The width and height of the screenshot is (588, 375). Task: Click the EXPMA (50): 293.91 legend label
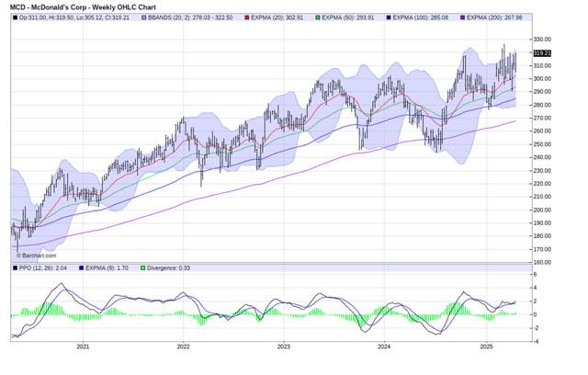tap(348, 17)
